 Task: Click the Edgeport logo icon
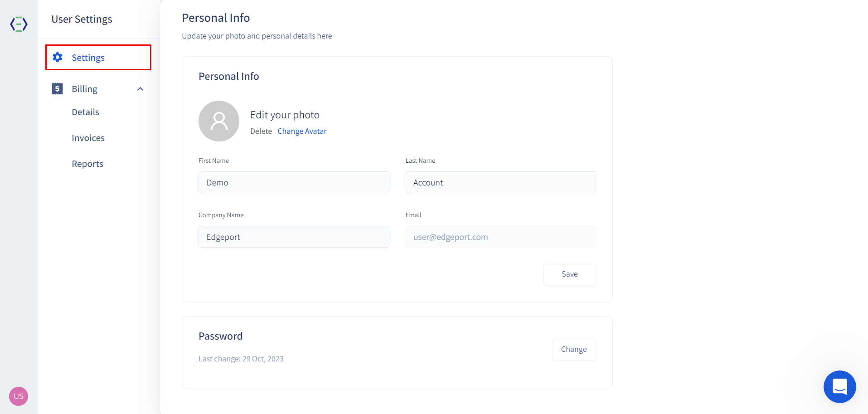point(19,24)
